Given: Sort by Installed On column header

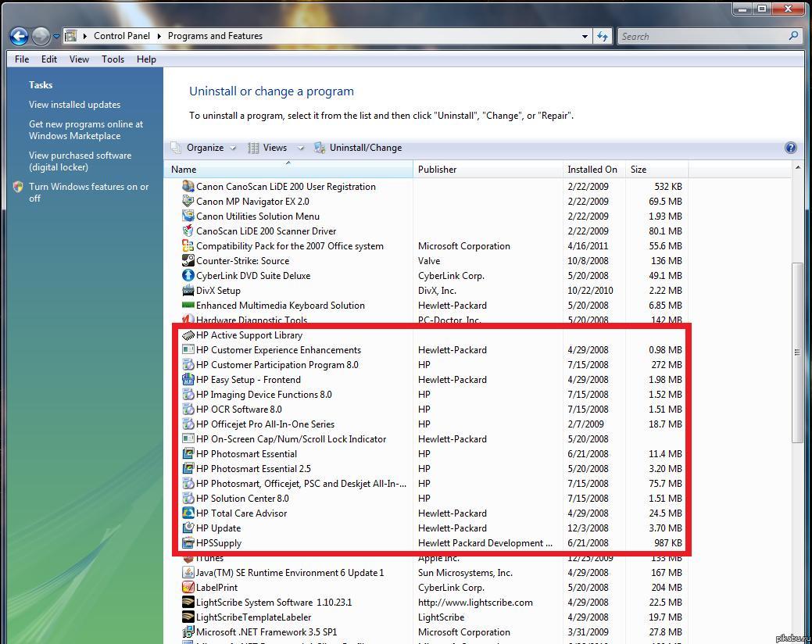Looking at the screenshot, I should pyautogui.click(x=594, y=170).
